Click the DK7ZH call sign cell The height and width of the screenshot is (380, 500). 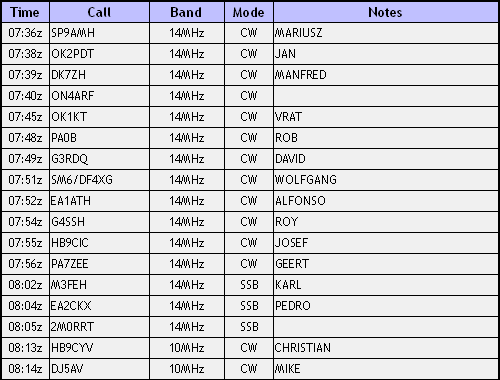[x=99, y=75]
